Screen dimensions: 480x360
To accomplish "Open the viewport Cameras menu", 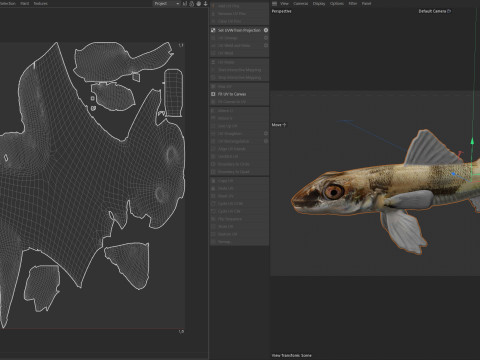I will 300,4.
